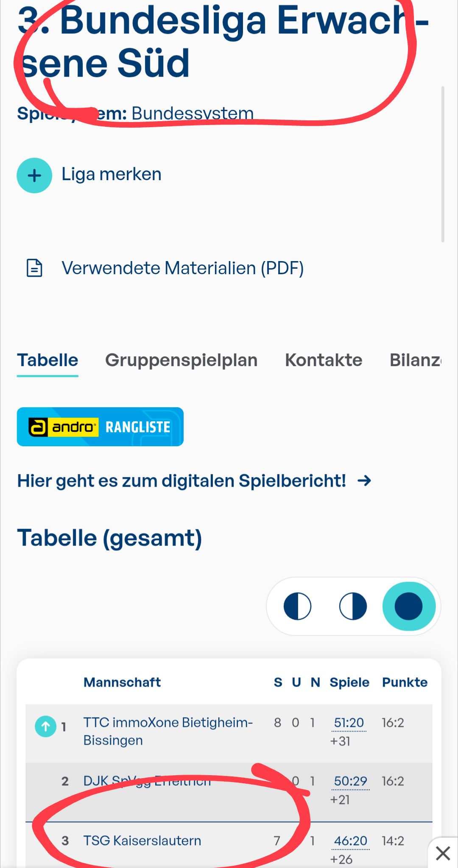This screenshot has height=868, width=458.
Task: Click the plus icon beside Liga merken
Action: 34,175
